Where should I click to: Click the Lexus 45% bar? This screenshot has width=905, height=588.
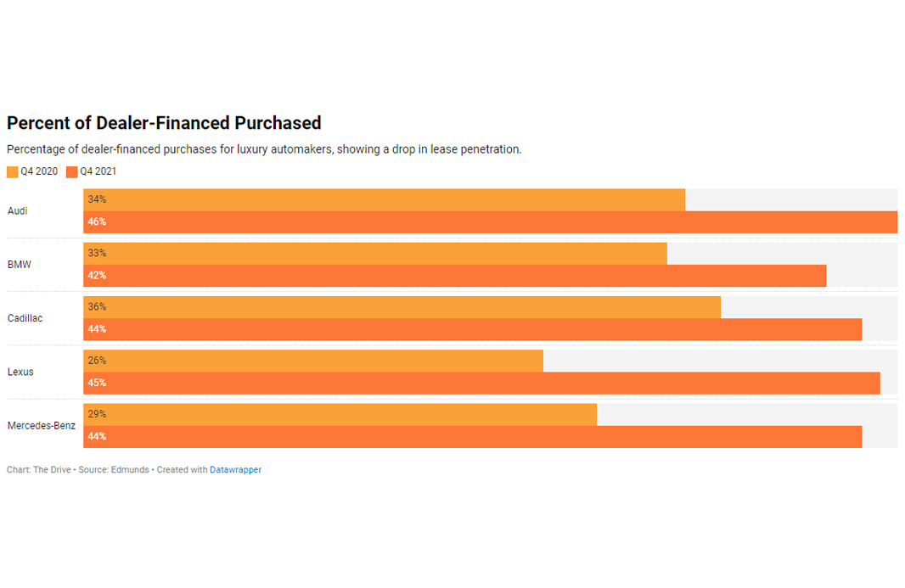coord(481,383)
